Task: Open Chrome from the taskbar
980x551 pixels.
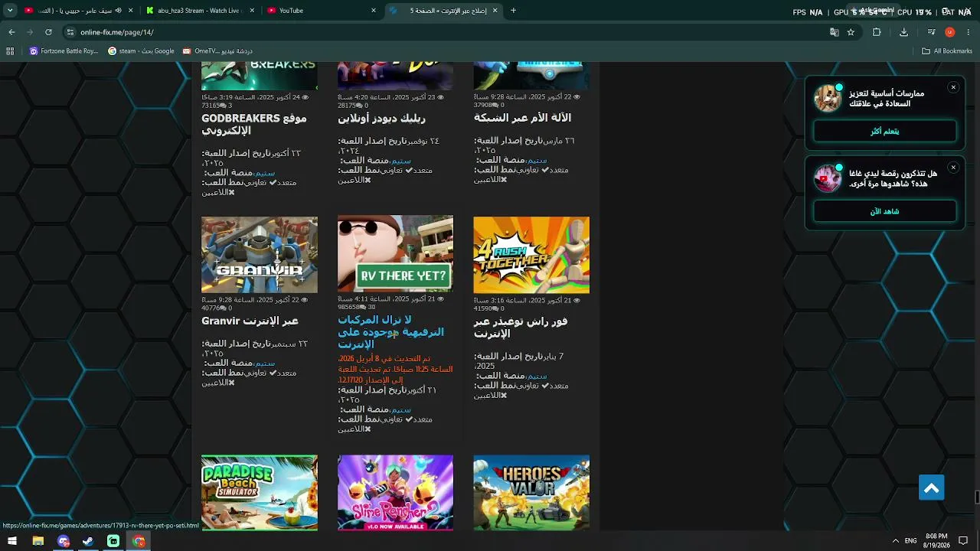Action: point(139,541)
